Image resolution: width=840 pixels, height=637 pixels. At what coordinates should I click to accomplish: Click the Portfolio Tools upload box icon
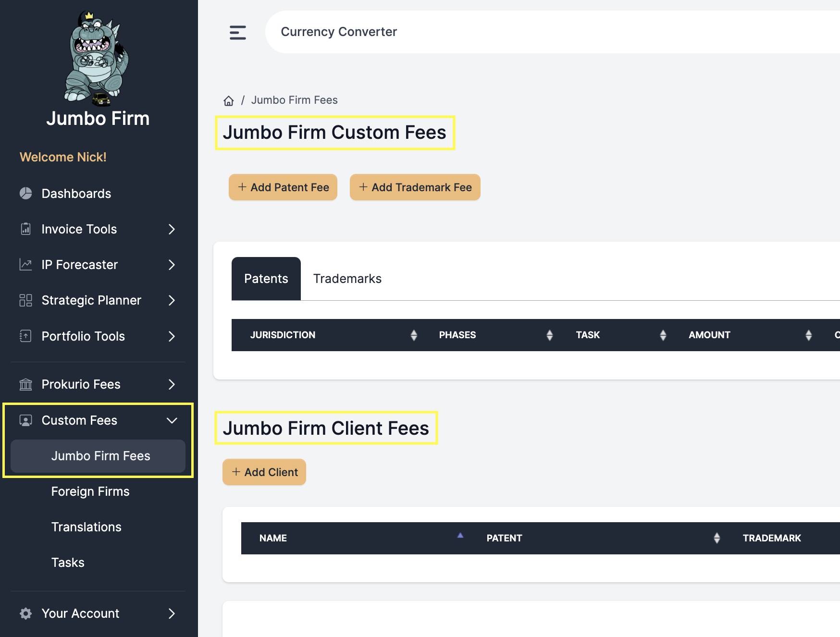pyautogui.click(x=26, y=336)
